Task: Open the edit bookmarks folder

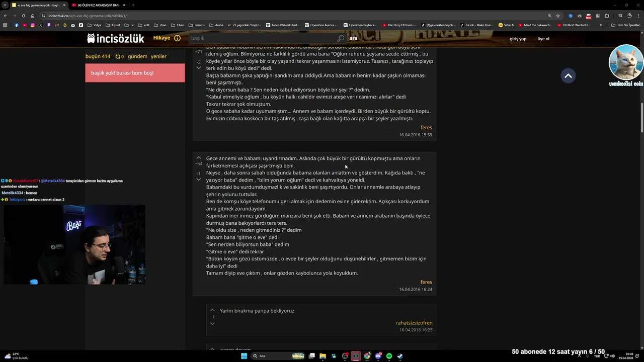Action: [x=144, y=25]
